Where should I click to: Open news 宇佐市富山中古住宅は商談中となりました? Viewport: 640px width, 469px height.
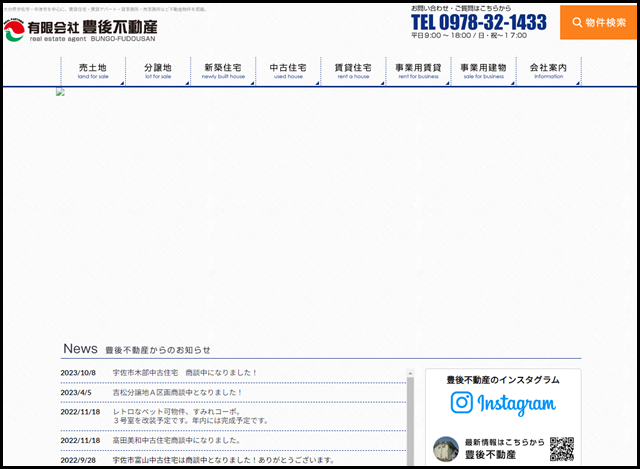click(x=224, y=460)
